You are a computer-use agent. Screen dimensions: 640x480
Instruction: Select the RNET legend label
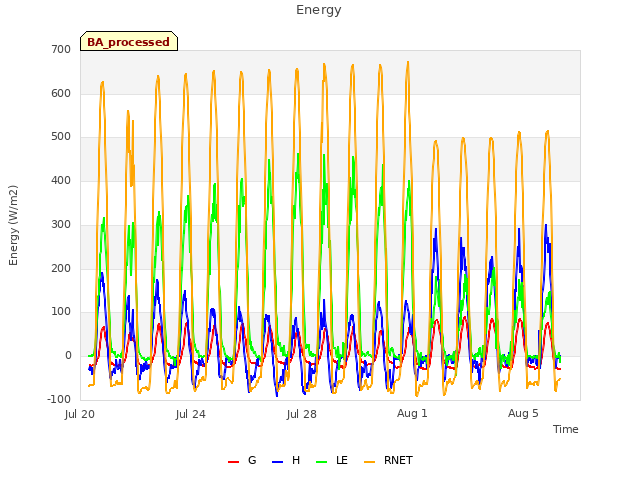coord(398,460)
